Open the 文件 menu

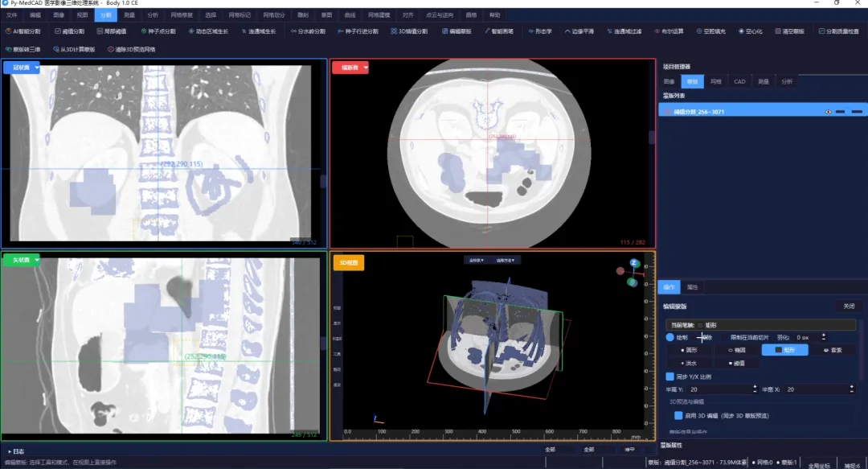click(x=11, y=15)
